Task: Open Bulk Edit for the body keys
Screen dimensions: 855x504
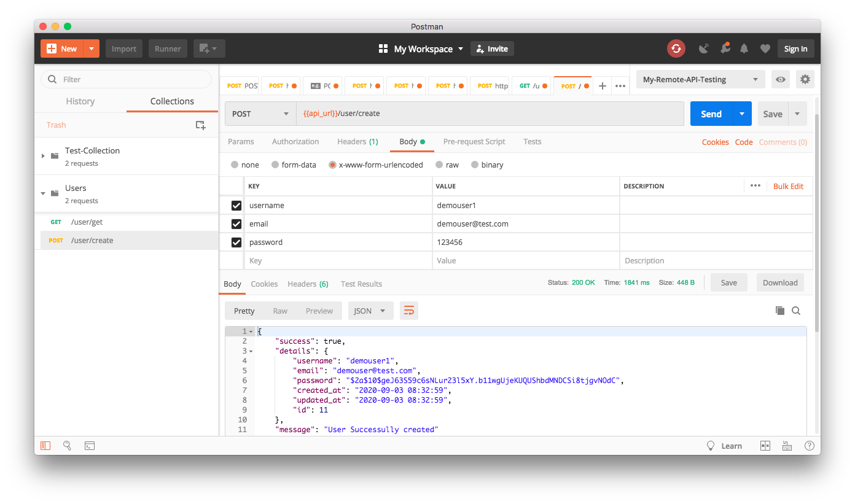Action: tap(789, 186)
